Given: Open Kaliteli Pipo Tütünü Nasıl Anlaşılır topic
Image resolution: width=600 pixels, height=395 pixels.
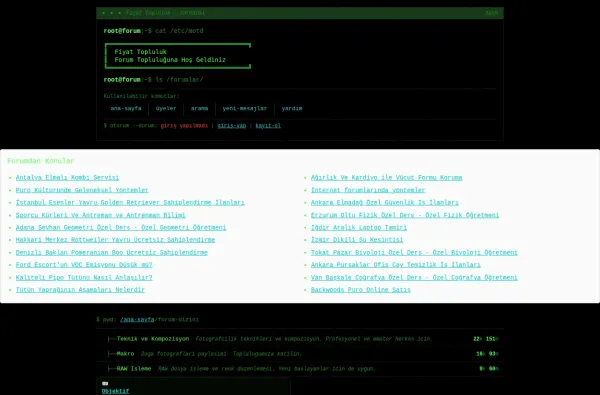Looking at the screenshot, I should (x=84, y=277).
